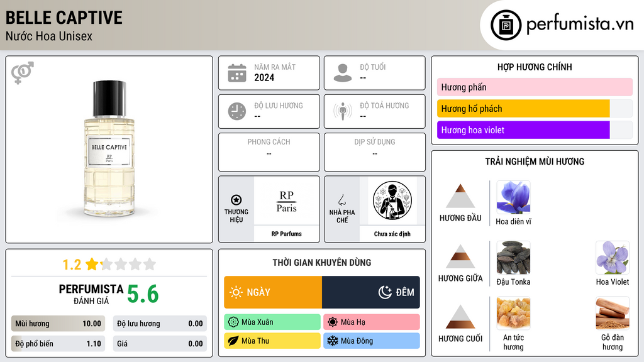Click the calendar icon beside Năm ra mắt

(237, 73)
